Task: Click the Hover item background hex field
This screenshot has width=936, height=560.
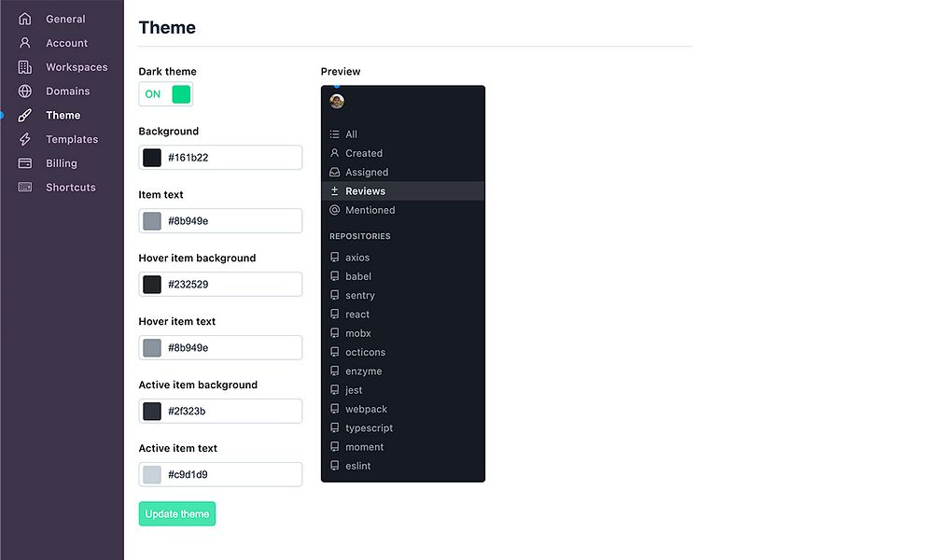Action: tap(220, 284)
